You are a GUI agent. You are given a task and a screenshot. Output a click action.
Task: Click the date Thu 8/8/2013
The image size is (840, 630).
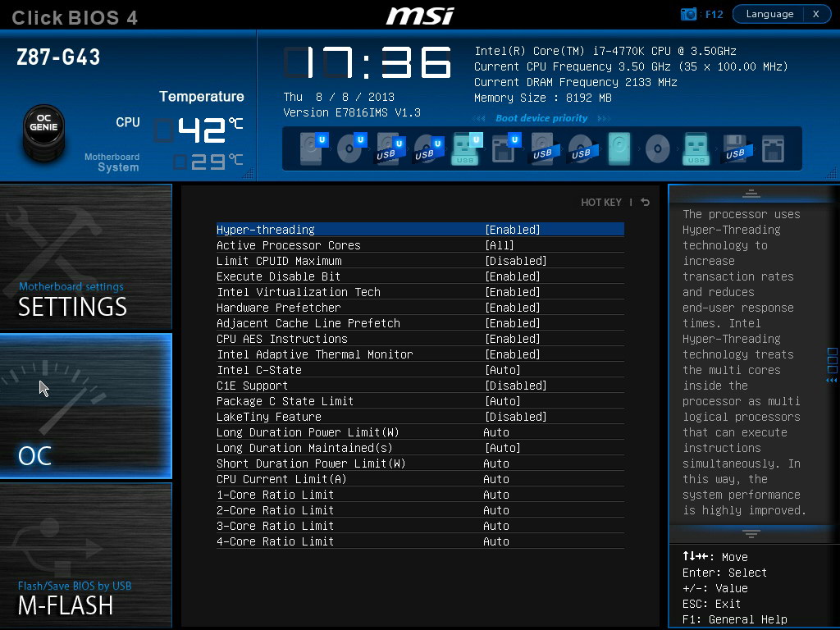point(339,97)
